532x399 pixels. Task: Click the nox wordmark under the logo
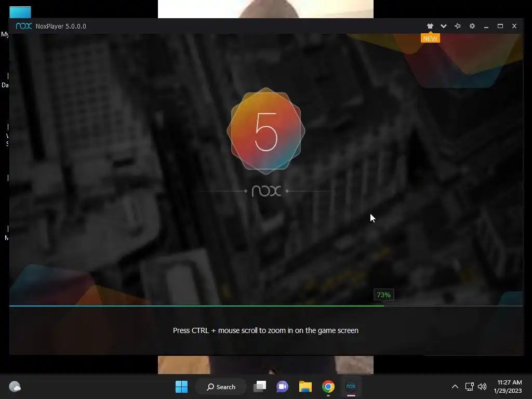point(267,191)
